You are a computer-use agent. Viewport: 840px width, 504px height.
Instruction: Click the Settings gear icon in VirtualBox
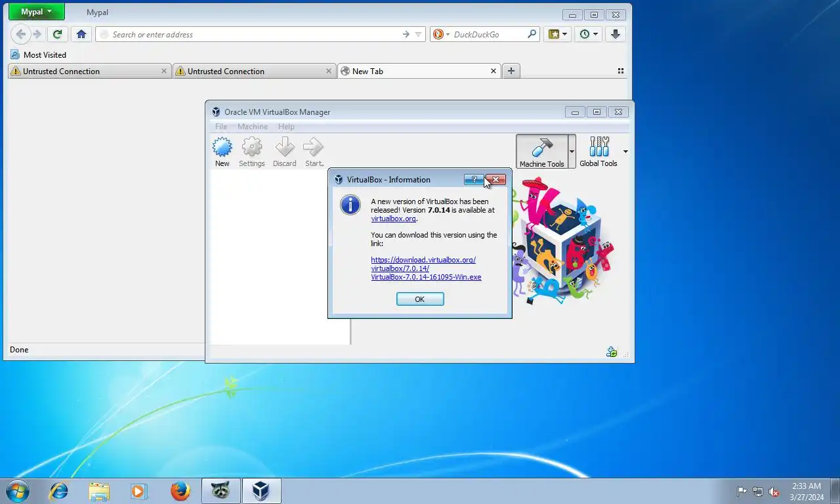click(252, 147)
